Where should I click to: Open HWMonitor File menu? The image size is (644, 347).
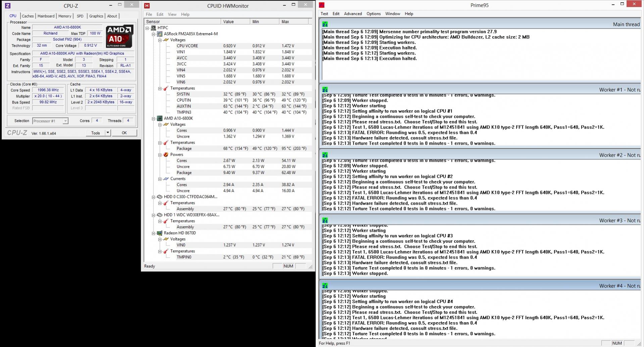tap(149, 14)
